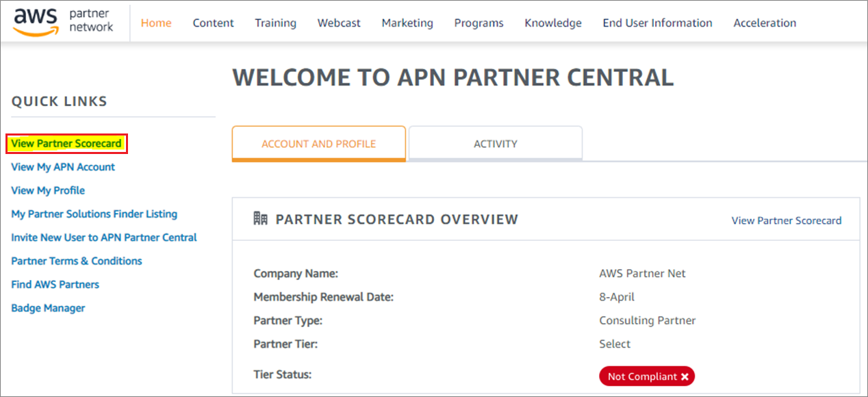Click the Not Compliant status badge

tap(647, 376)
